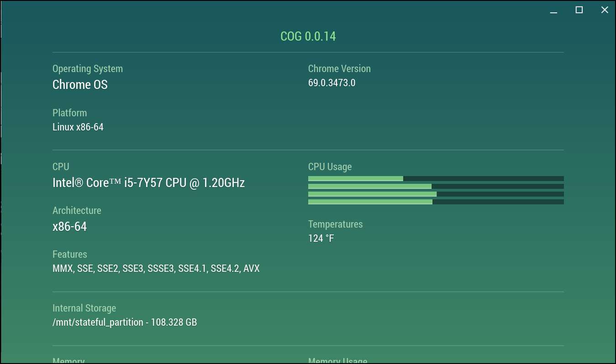
Task: Click the first CPU usage bar
Action: (x=436, y=179)
